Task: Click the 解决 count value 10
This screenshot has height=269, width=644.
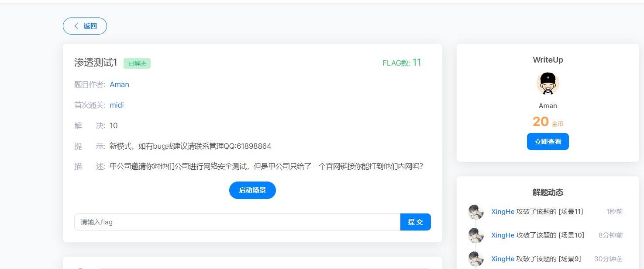Action: (114, 126)
